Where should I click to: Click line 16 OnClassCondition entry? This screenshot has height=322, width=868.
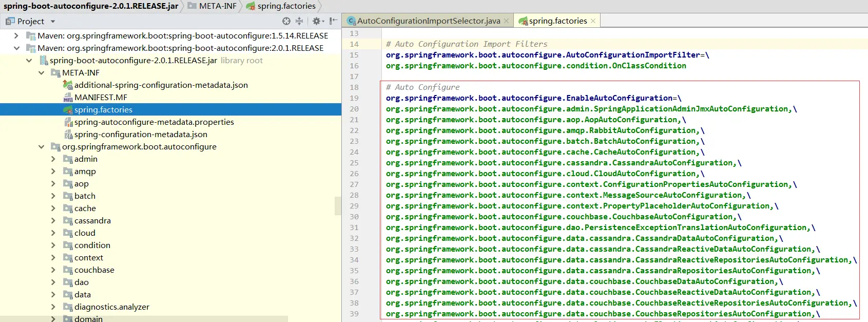[x=536, y=66]
